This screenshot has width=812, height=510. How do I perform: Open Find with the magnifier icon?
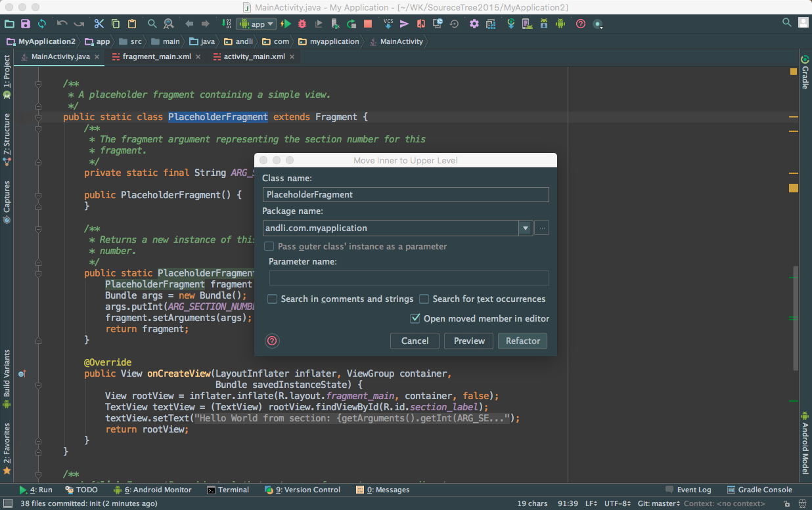(152, 24)
